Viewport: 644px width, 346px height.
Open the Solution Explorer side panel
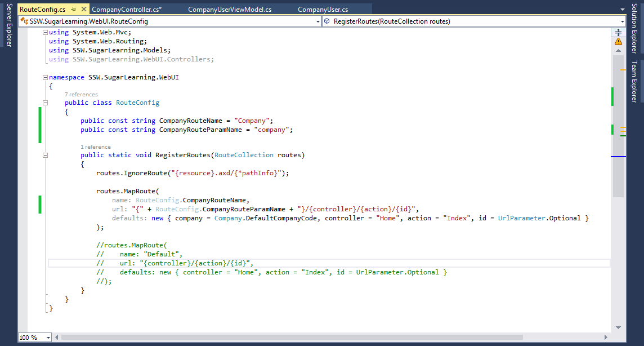(x=634, y=27)
